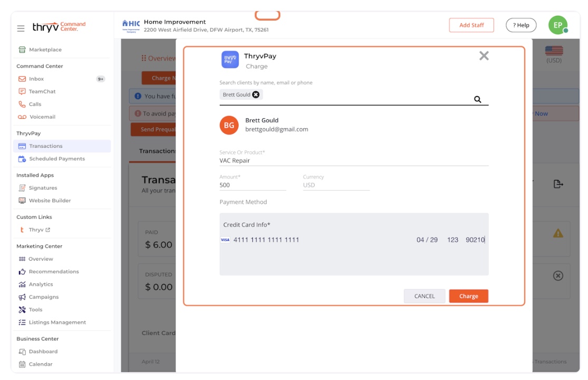
Task: Click the warning triangle icon
Action: (x=558, y=233)
